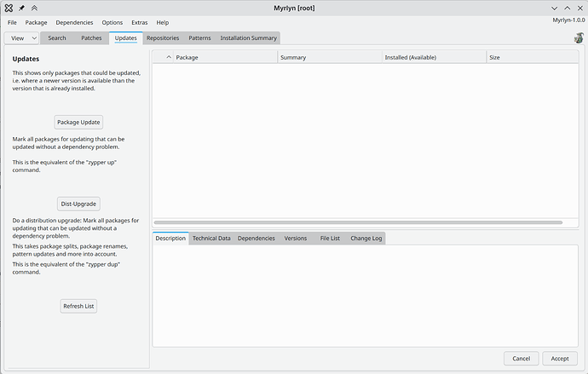Image resolution: width=588 pixels, height=374 pixels.
Task: Click the pin icon in title bar
Action: 22,8
